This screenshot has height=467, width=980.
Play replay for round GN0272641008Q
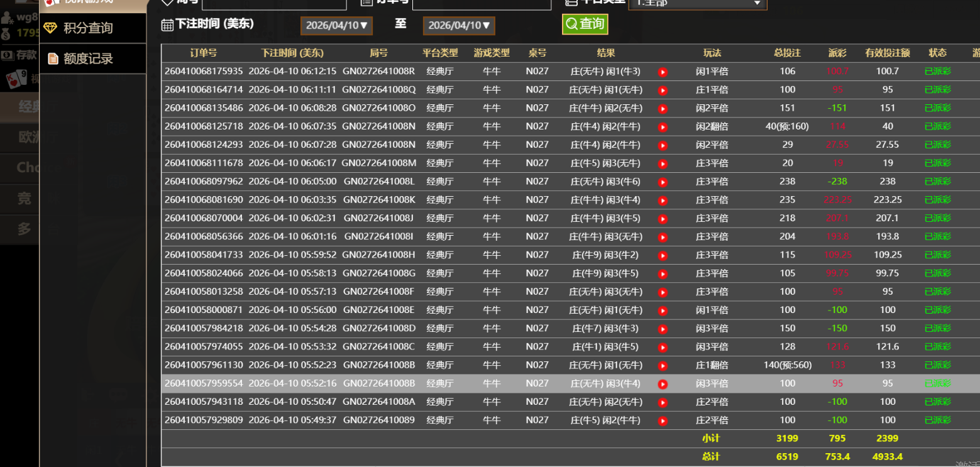point(663,91)
